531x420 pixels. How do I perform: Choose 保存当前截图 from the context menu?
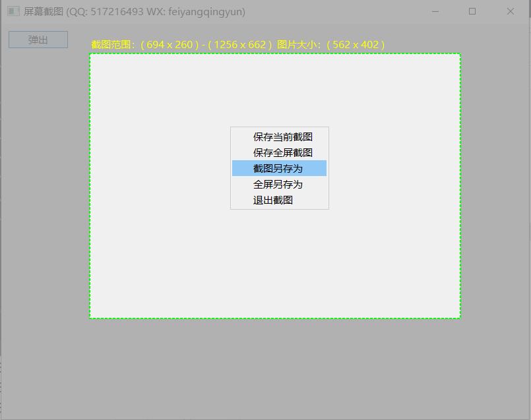pos(282,137)
